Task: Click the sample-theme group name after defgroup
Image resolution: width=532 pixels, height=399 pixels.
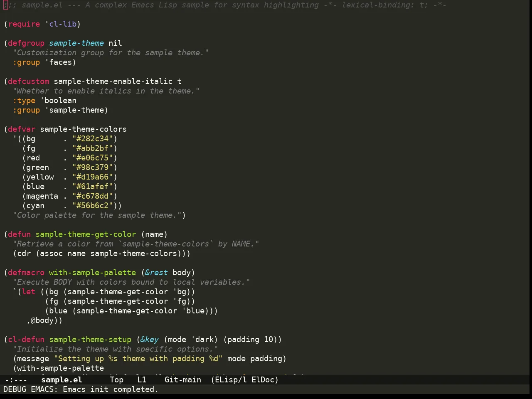Action: pyautogui.click(x=76, y=43)
